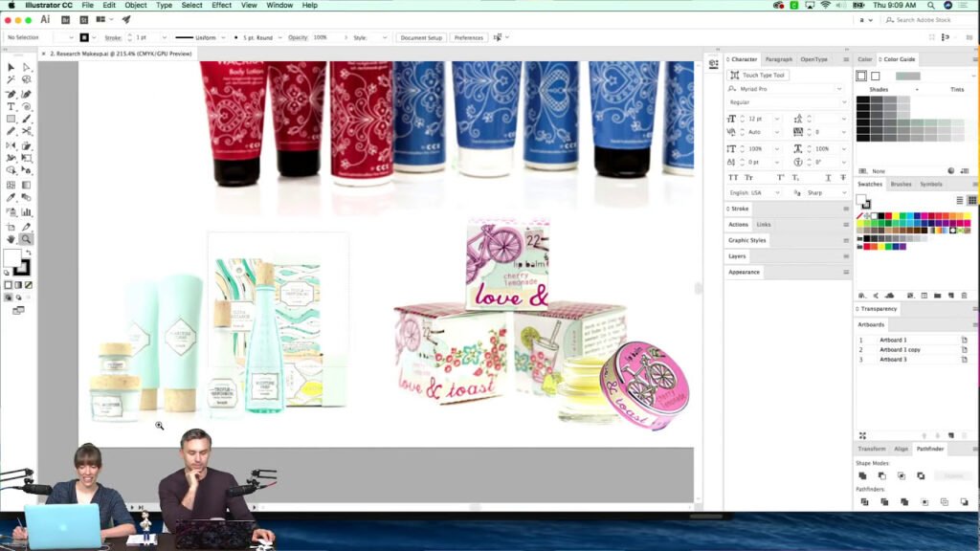
Task: Open the Regular font style dropdown
Action: click(x=844, y=102)
